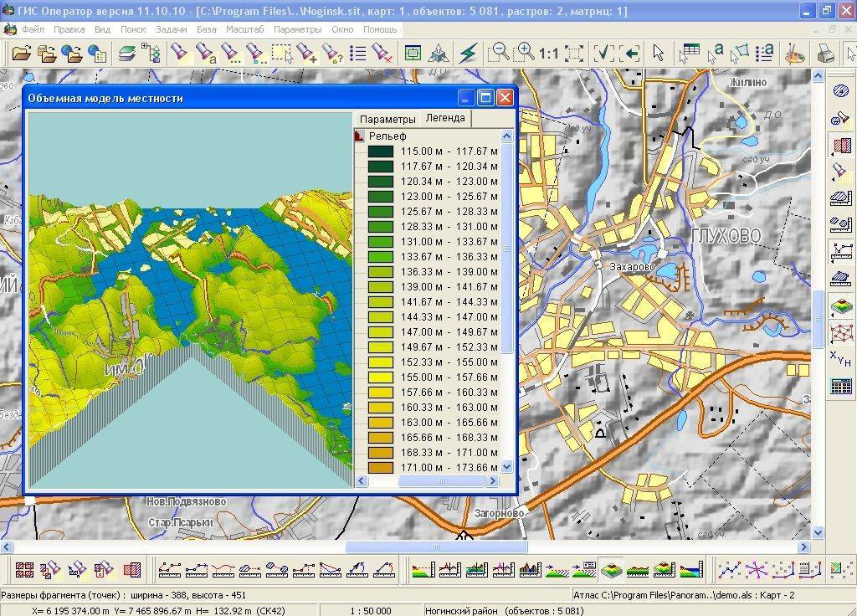Image resolution: width=857 pixels, height=616 pixels.
Task: Click the bar chart profile icon in bottom toolbar
Action: tap(530, 569)
